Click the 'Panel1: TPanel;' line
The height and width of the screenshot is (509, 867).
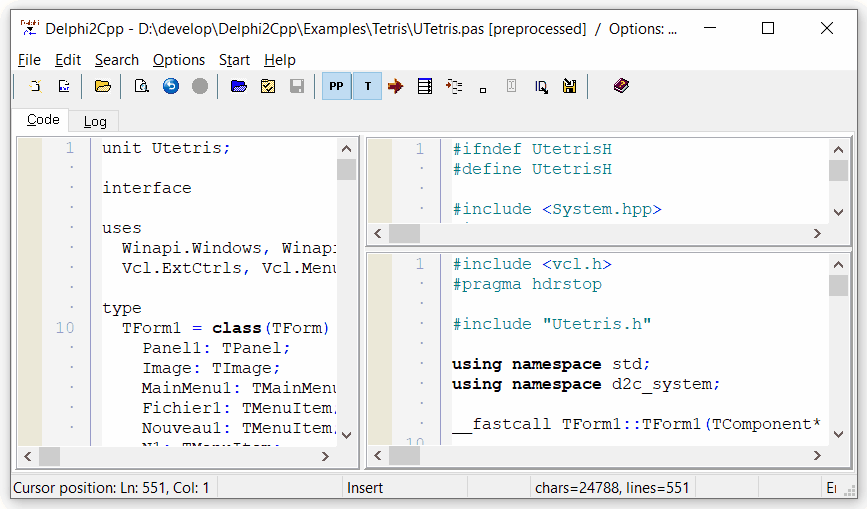click(216, 348)
